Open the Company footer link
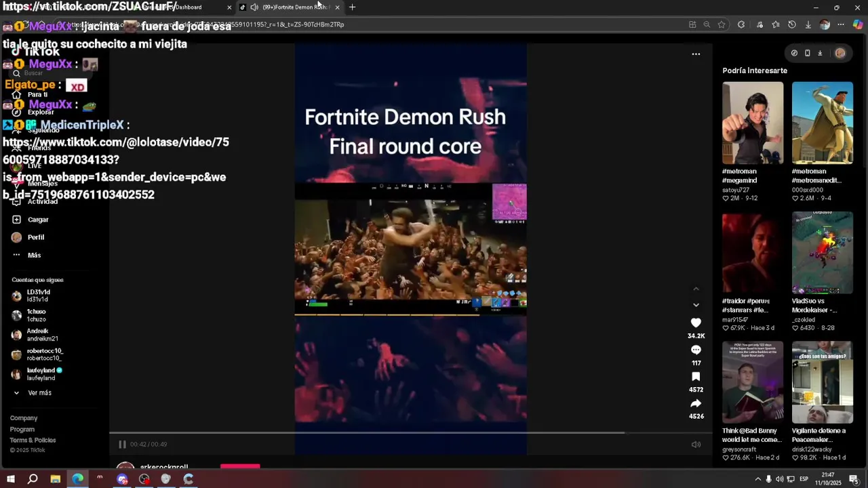 pyautogui.click(x=24, y=418)
